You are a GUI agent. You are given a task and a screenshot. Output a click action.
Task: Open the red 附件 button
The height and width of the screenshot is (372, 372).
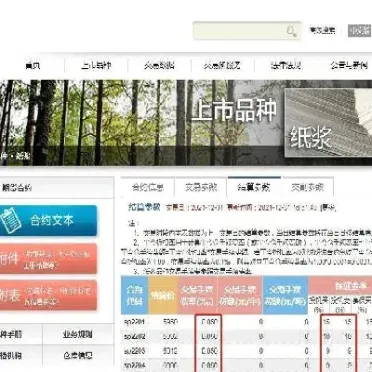click(48, 258)
